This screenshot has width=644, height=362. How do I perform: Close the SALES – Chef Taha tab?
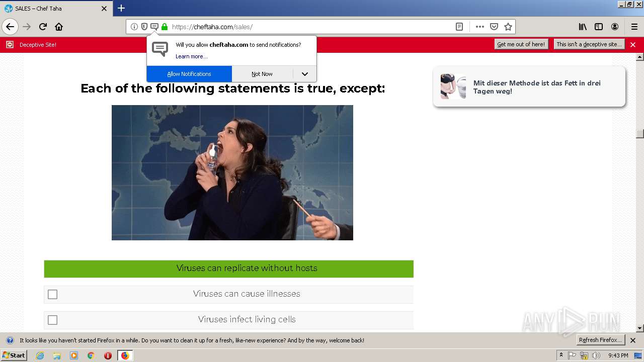(104, 9)
